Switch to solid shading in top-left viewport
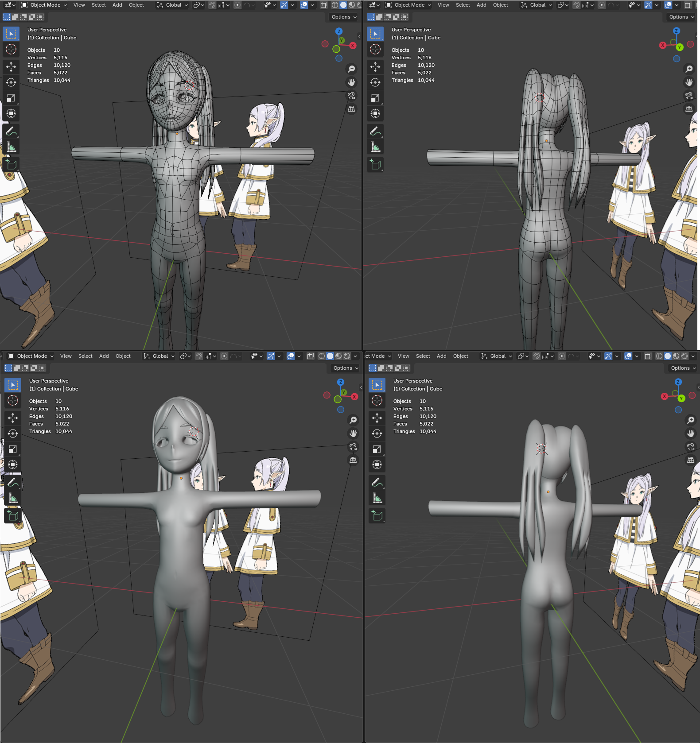Viewport: 700px width, 743px height. click(343, 5)
